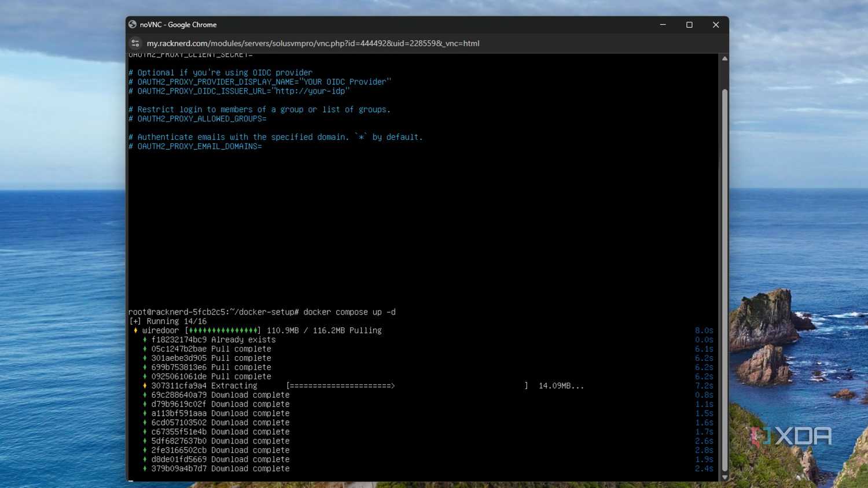Click the '6cd057103502 Download complete' row
Image resolution: width=868 pixels, height=488 pixels.
click(x=216, y=423)
